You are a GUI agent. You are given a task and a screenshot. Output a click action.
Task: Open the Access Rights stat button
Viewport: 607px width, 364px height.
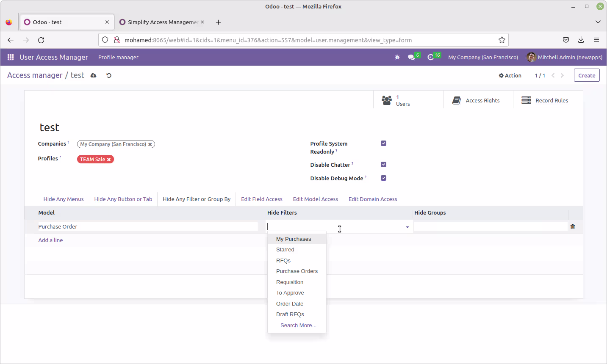click(478, 100)
